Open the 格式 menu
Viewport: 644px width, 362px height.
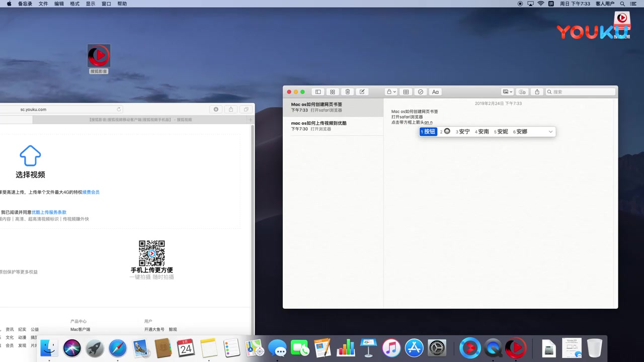[x=74, y=4]
